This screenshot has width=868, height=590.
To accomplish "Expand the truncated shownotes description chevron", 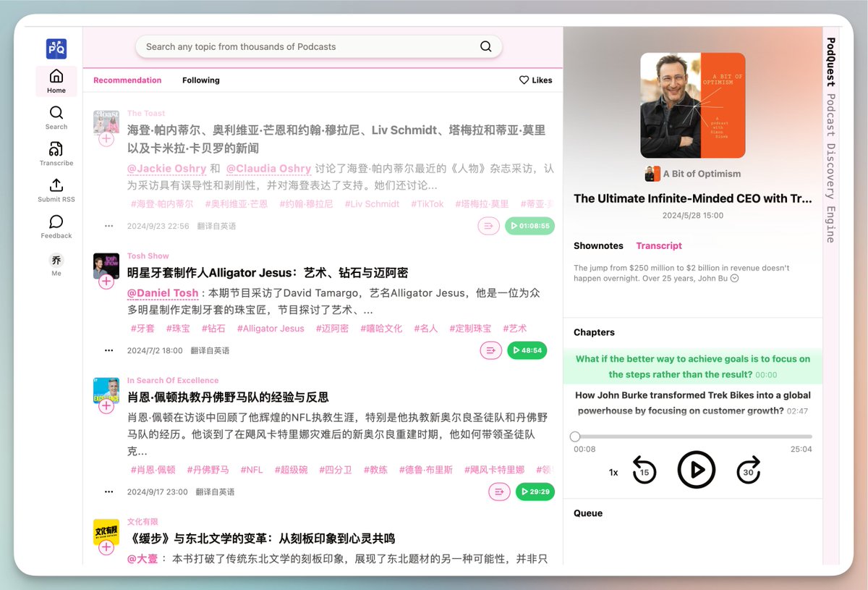I will (x=734, y=277).
